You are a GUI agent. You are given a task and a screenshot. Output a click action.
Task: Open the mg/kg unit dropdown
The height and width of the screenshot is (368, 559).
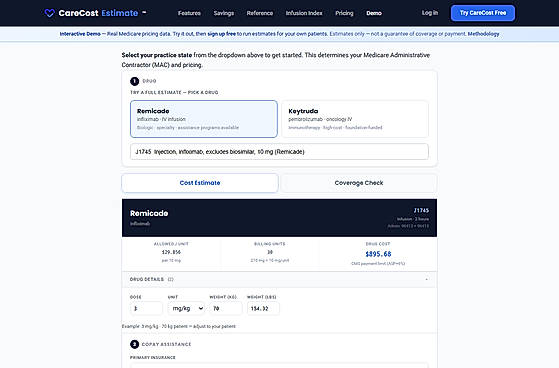click(186, 308)
